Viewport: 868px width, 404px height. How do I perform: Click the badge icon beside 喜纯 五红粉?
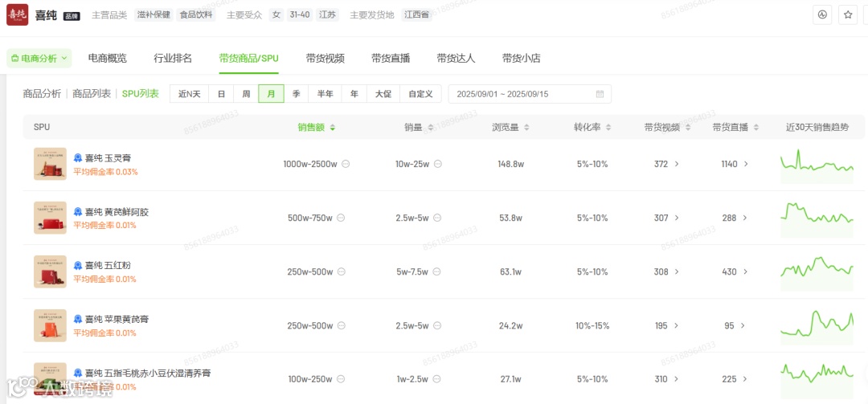(x=78, y=266)
